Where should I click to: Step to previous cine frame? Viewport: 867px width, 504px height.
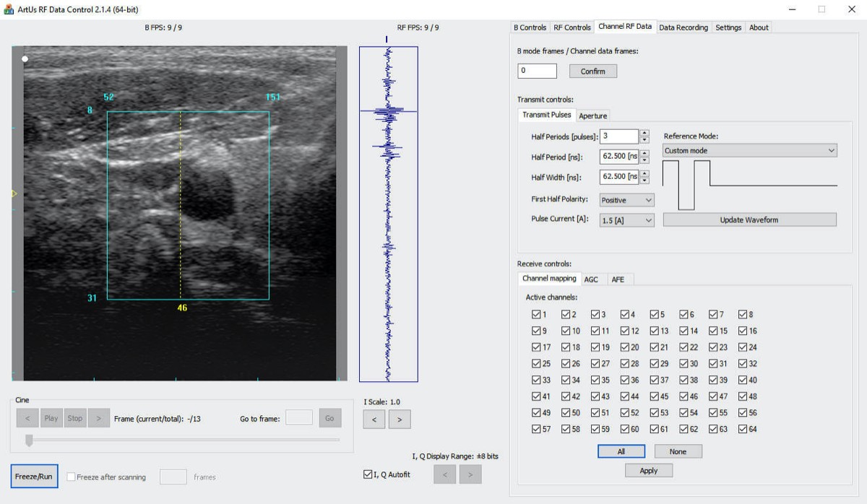pos(27,418)
